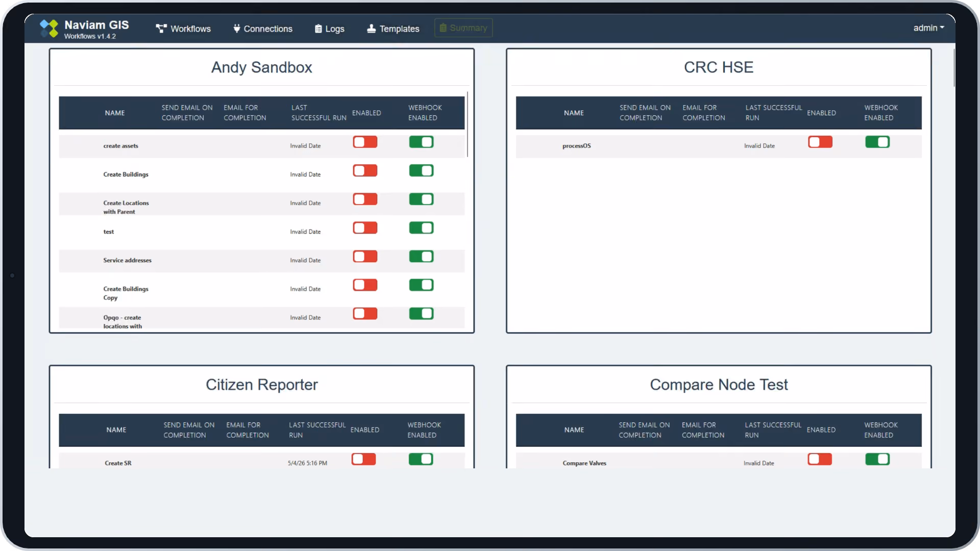Toggle Enabled for Create SR workflow
This screenshot has height=551, width=980.
coord(363,459)
